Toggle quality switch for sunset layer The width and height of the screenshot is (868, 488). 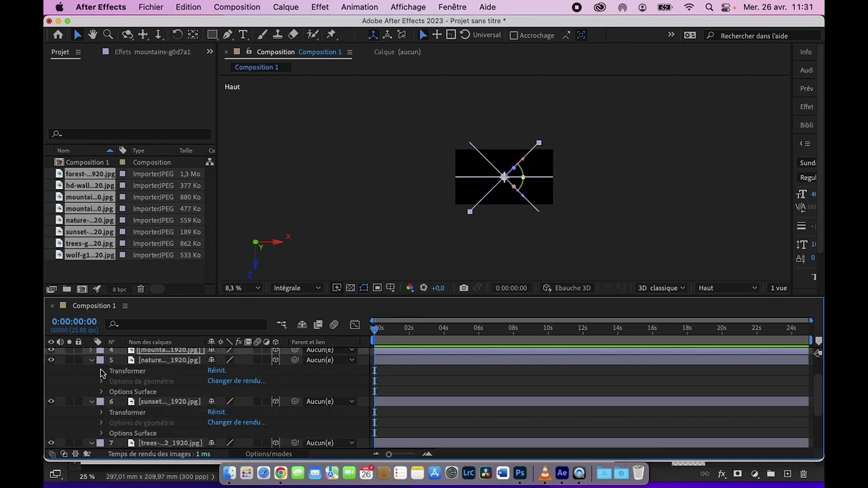click(x=229, y=401)
